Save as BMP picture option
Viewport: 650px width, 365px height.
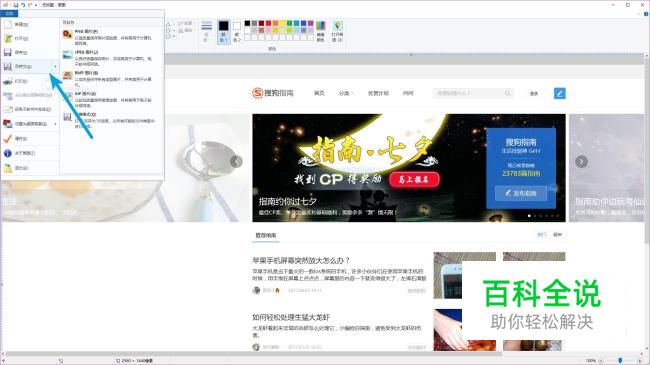[111, 79]
